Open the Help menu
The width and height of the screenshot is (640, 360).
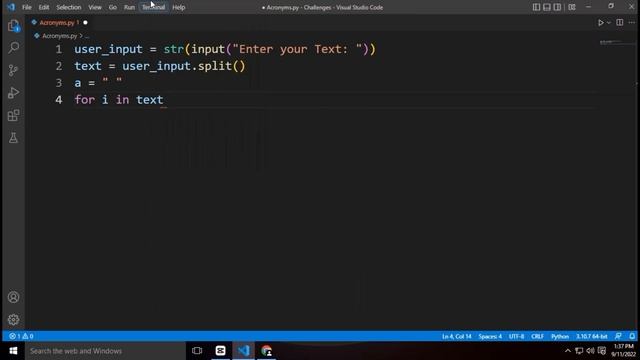(x=178, y=7)
